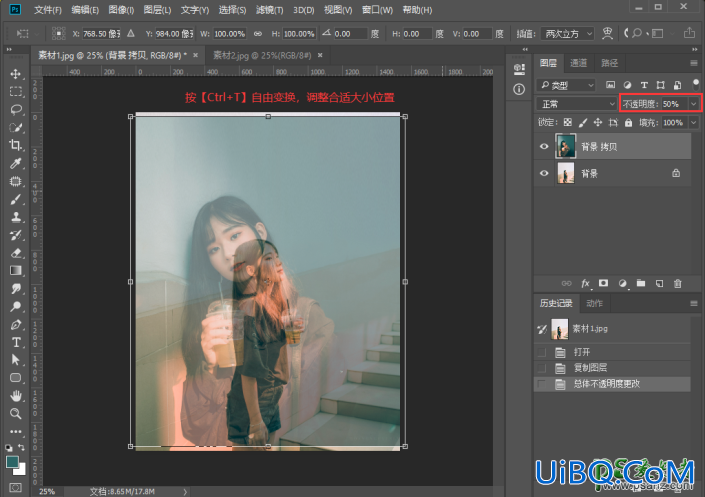Image resolution: width=705 pixels, height=497 pixels.
Task: Open the 滤镜(T) menu
Action: (269, 10)
